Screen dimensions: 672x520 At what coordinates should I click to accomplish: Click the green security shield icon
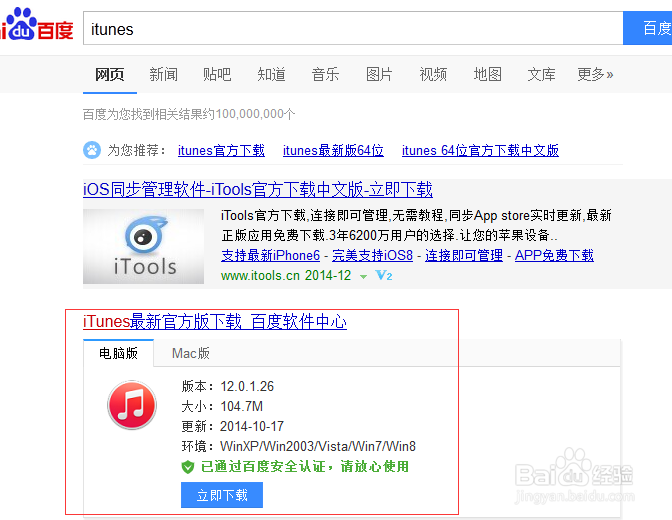188,466
